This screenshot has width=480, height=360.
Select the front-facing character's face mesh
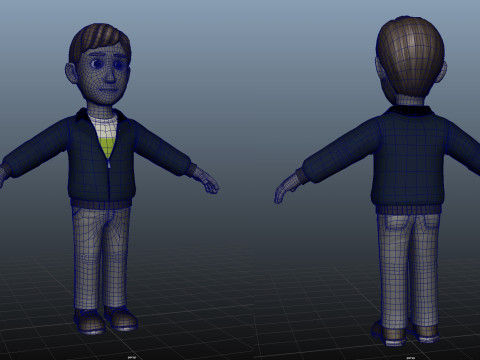[105, 75]
